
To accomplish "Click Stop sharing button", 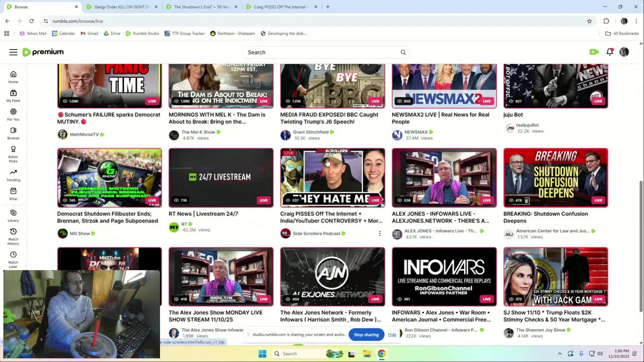I will tap(366, 335).
